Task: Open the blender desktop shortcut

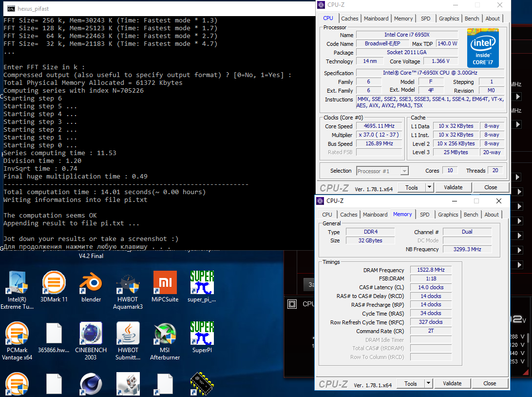Action: point(91,286)
